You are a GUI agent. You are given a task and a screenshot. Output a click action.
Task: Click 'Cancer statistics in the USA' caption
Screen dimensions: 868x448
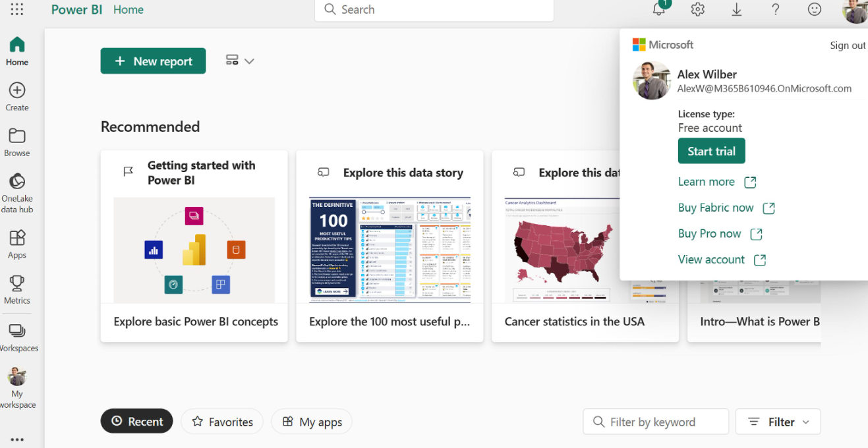click(575, 322)
